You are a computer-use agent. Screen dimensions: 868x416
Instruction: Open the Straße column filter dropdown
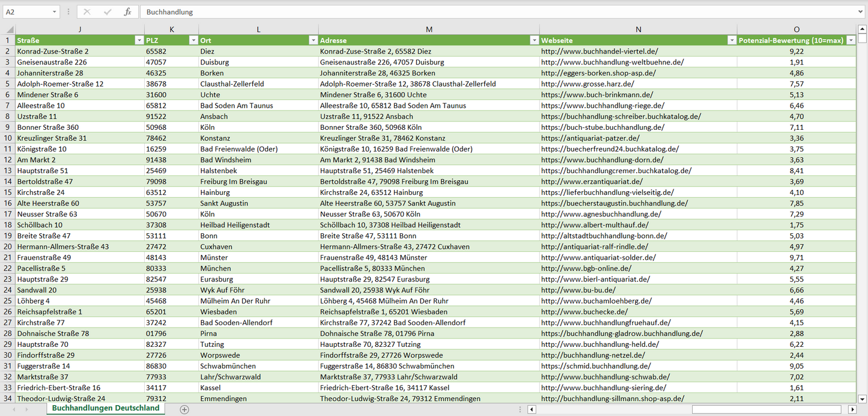tap(139, 40)
